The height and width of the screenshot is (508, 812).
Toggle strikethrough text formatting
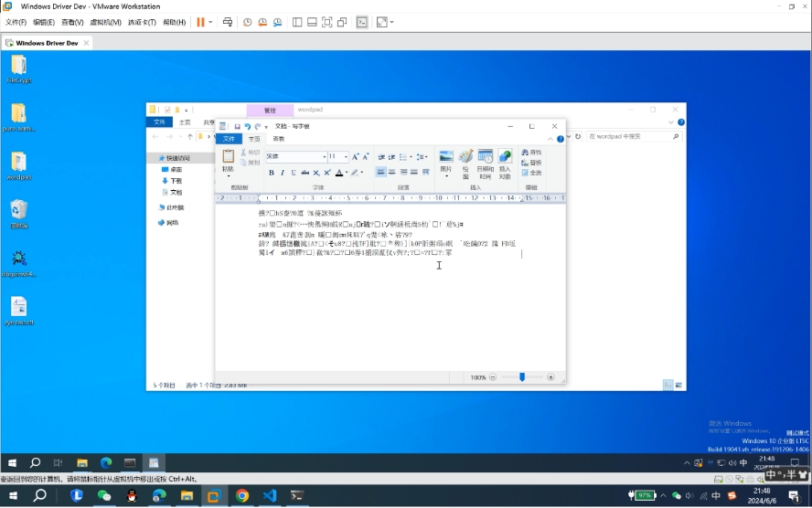[304, 173]
